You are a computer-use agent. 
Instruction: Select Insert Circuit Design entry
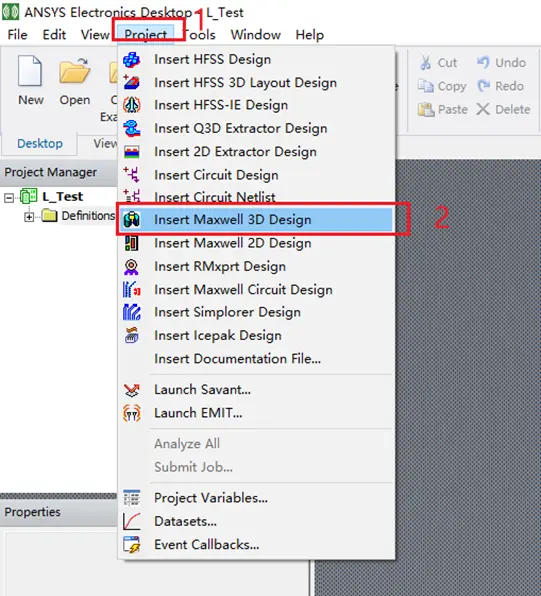(x=255, y=175)
